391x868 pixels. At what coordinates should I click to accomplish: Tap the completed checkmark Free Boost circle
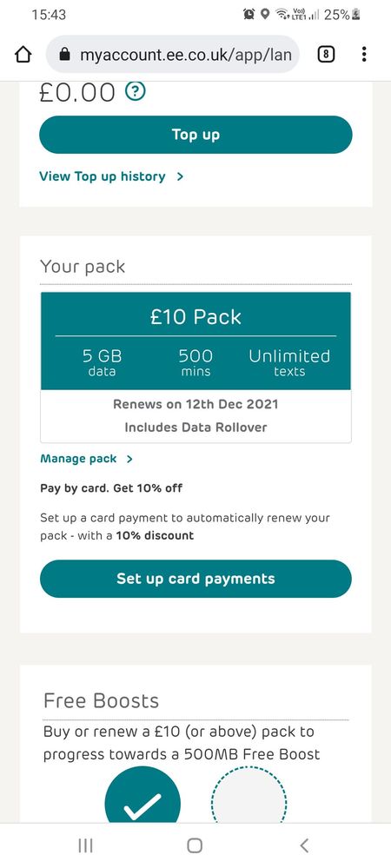click(142, 794)
